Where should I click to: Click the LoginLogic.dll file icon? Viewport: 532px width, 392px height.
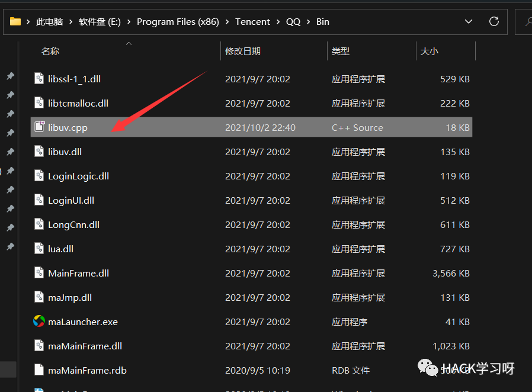tap(39, 176)
